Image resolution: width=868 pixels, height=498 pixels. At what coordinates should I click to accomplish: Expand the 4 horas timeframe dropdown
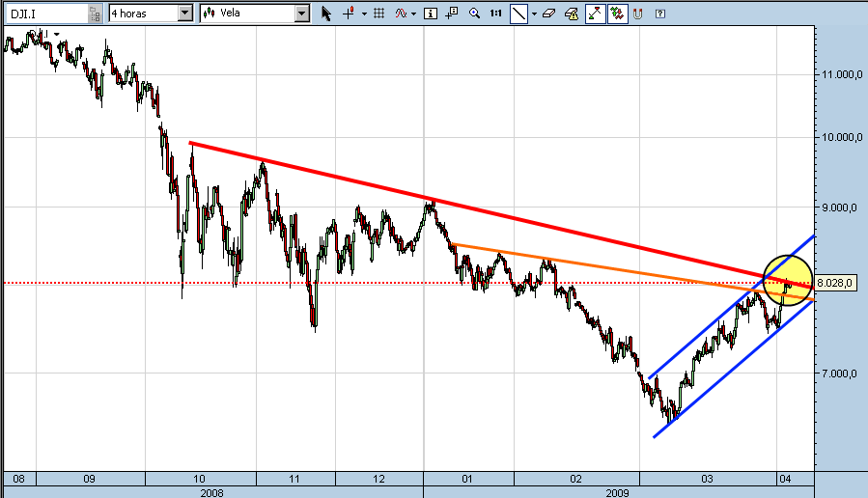(x=185, y=14)
